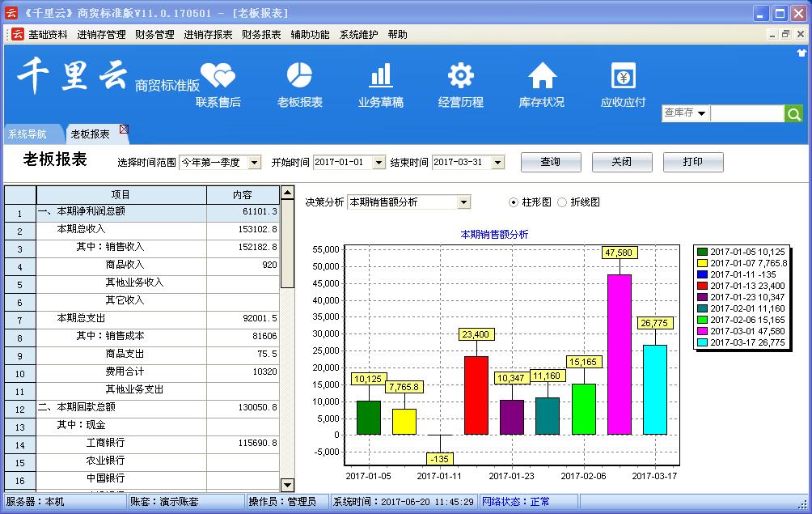Select the 折线图 radio button
812x514 pixels.
click(562, 202)
